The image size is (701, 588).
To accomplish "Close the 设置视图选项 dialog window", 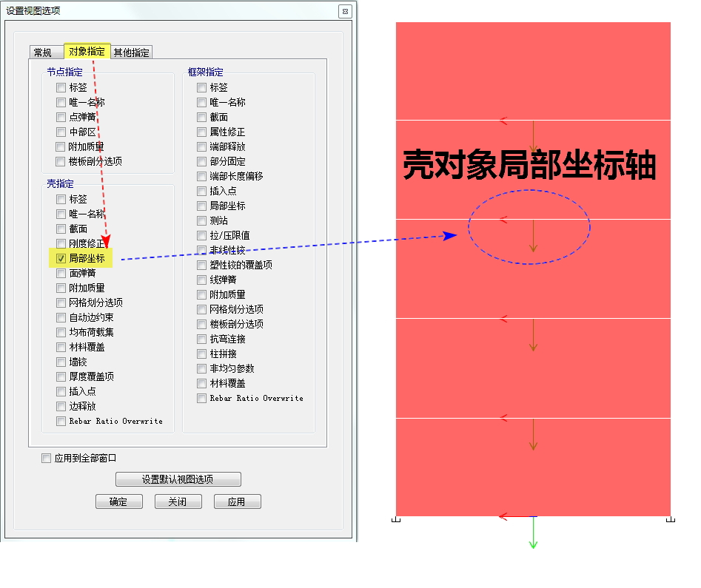I will pos(344,11).
